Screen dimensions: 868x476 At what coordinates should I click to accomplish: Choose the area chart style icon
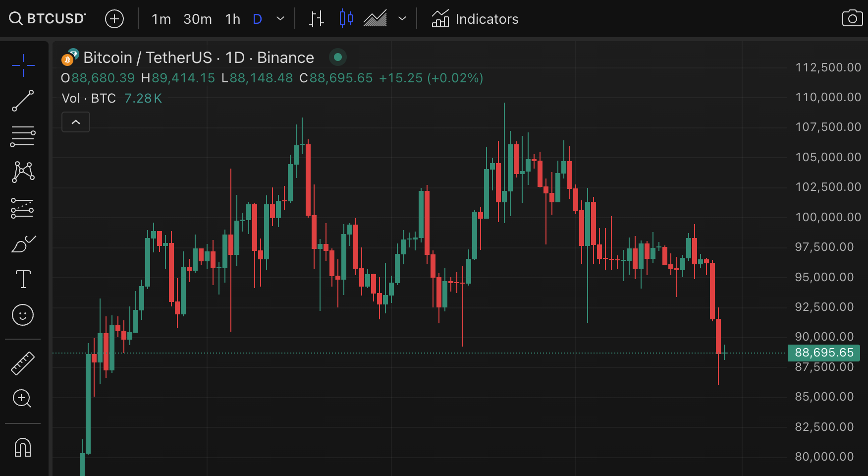pyautogui.click(x=375, y=19)
